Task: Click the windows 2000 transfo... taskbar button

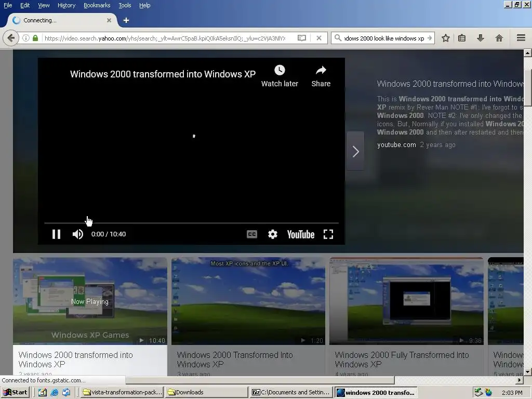Action: [376, 392]
